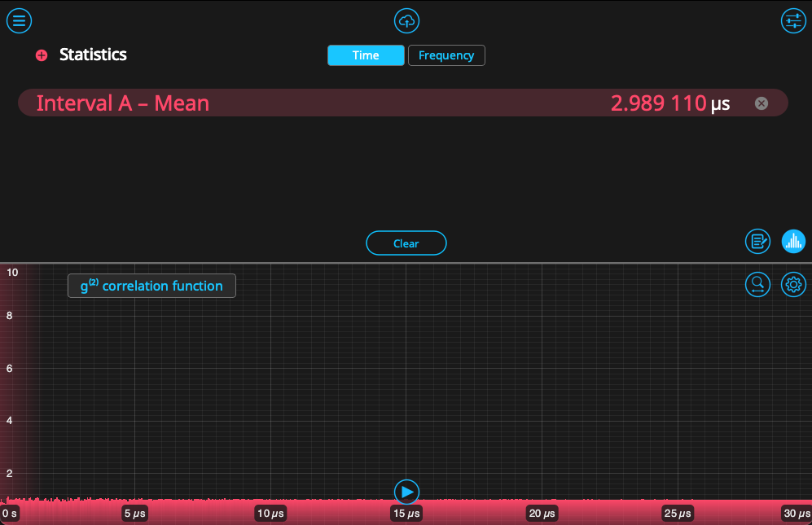
Task: Click the 30 µs time axis label
Action: 796,514
